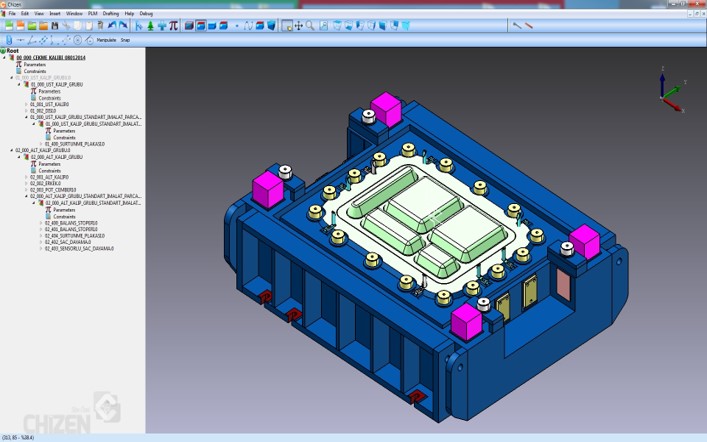The width and height of the screenshot is (707, 442).
Task: Select Constraints under 00_000_CEKME_KALIBI
Action: coord(35,71)
